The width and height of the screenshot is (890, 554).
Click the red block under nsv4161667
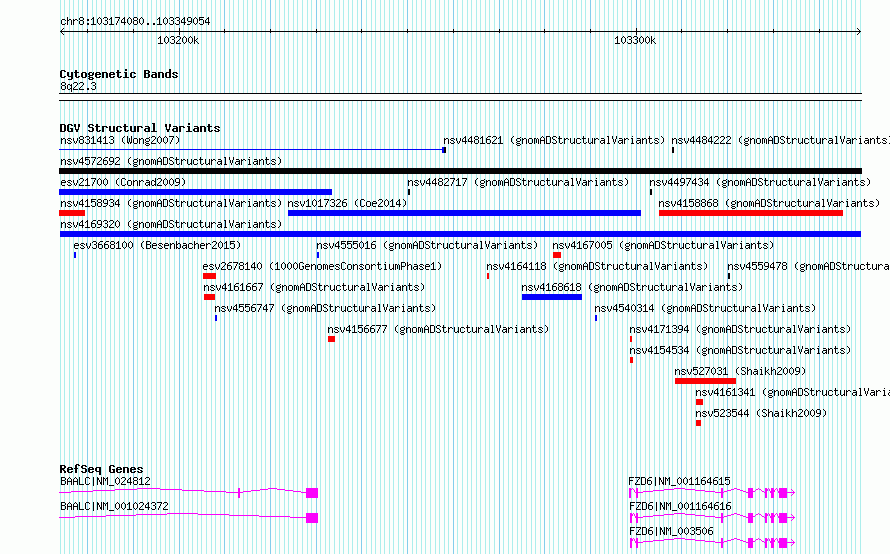pyautogui.click(x=209, y=297)
